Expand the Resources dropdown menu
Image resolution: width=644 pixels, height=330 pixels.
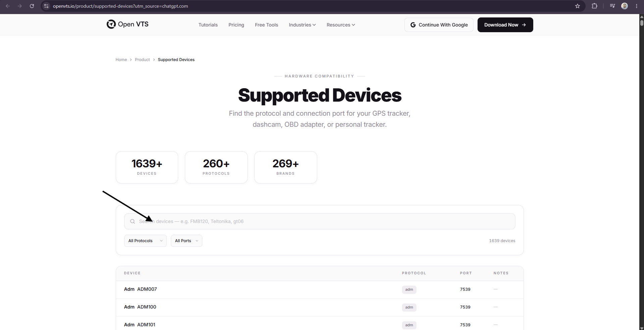[x=341, y=25]
